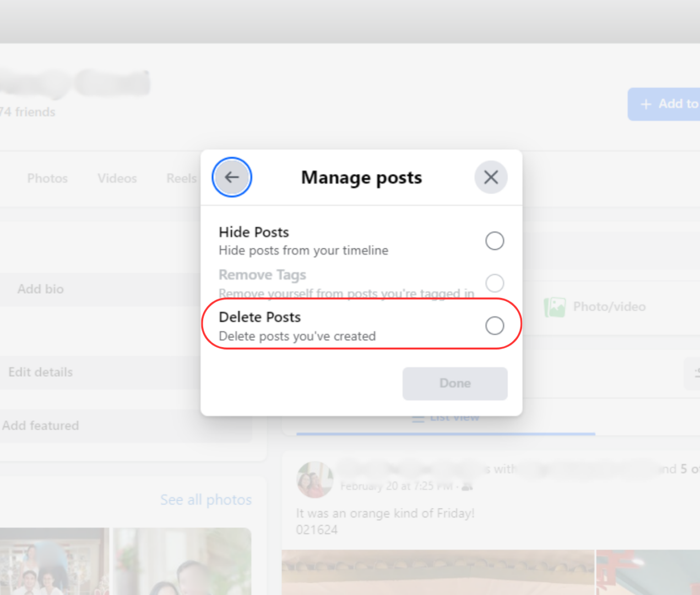The width and height of the screenshot is (700, 595).
Task: Open the Reels tab
Action: click(x=181, y=178)
